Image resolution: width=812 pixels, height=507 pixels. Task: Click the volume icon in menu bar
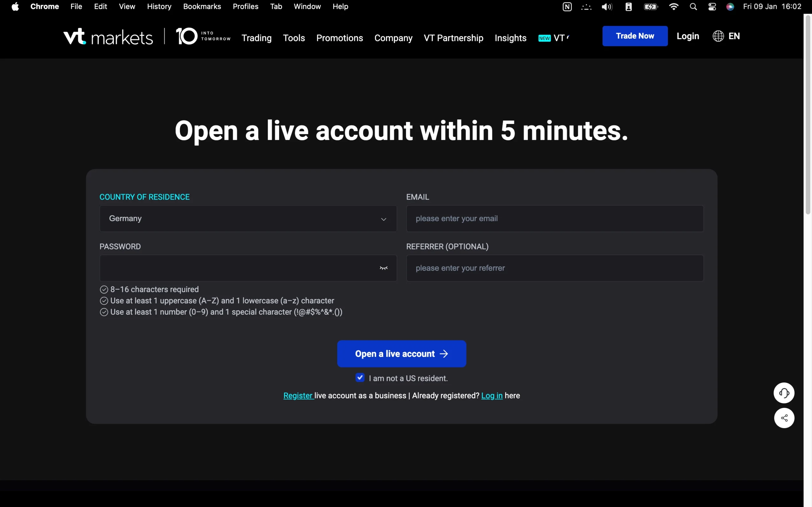point(607,7)
